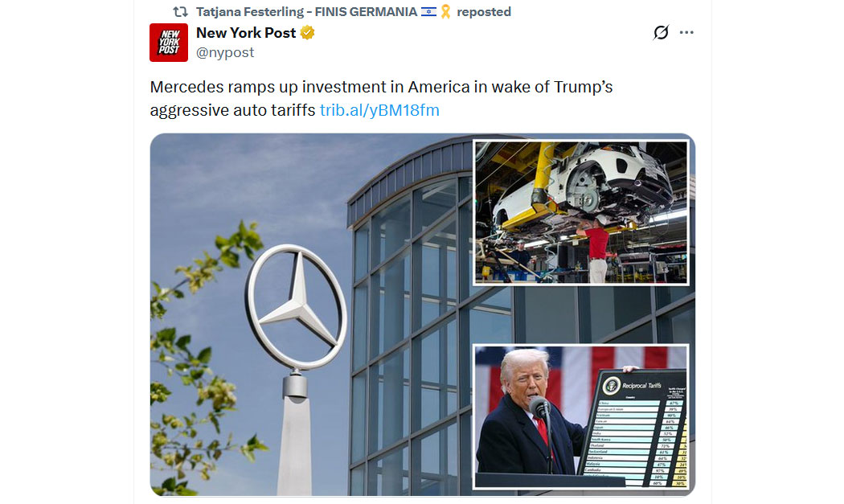
Task: Click the yellow ribbon emoji beside reposter name
Action: (445, 12)
